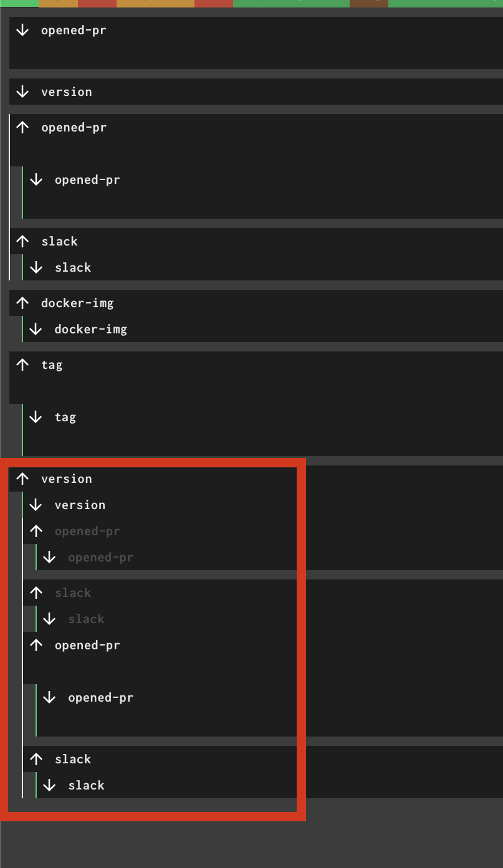The height and width of the screenshot is (868, 503).
Task: Click the download arrow beside the top version entry
Action: coord(22,91)
